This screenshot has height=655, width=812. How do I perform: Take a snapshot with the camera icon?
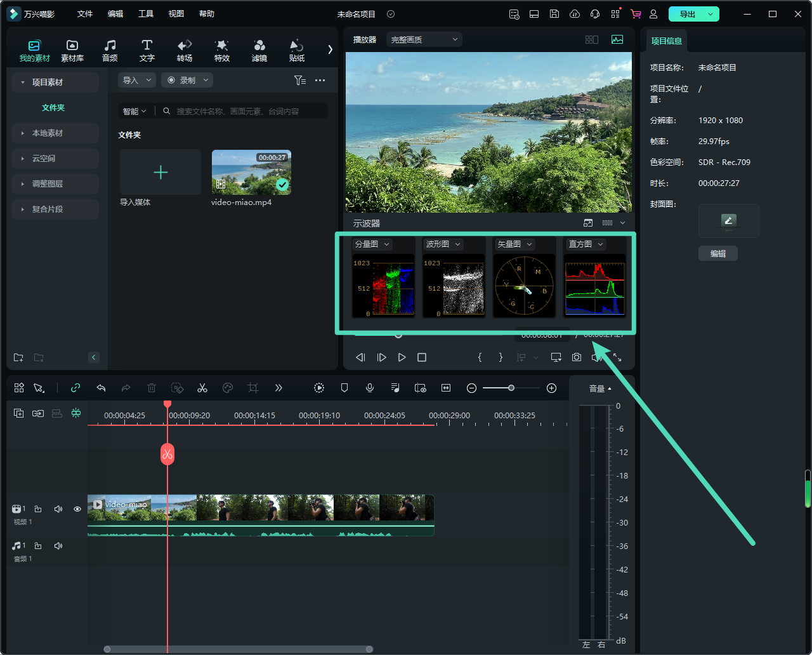(x=576, y=357)
